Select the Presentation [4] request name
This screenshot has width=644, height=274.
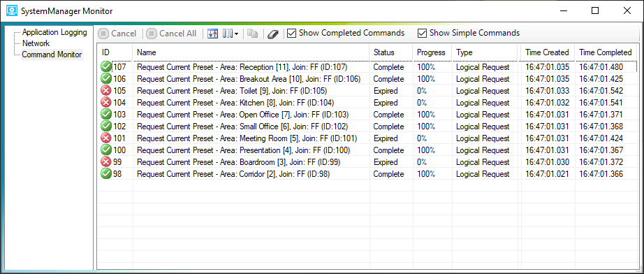[243, 150]
